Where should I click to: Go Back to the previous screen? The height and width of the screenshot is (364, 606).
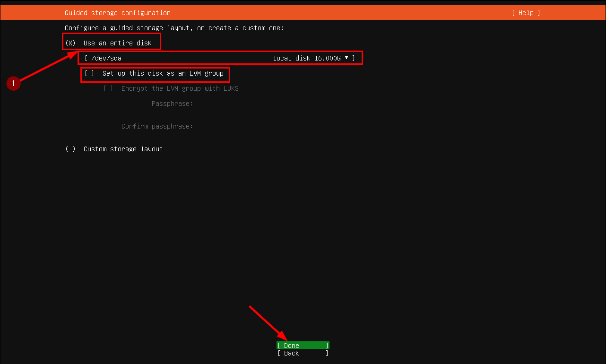tap(303, 353)
